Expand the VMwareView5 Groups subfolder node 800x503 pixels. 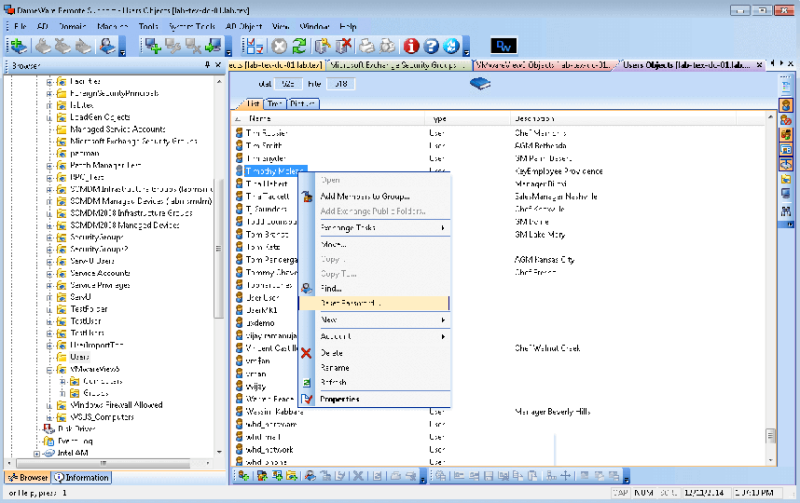(62, 393)
